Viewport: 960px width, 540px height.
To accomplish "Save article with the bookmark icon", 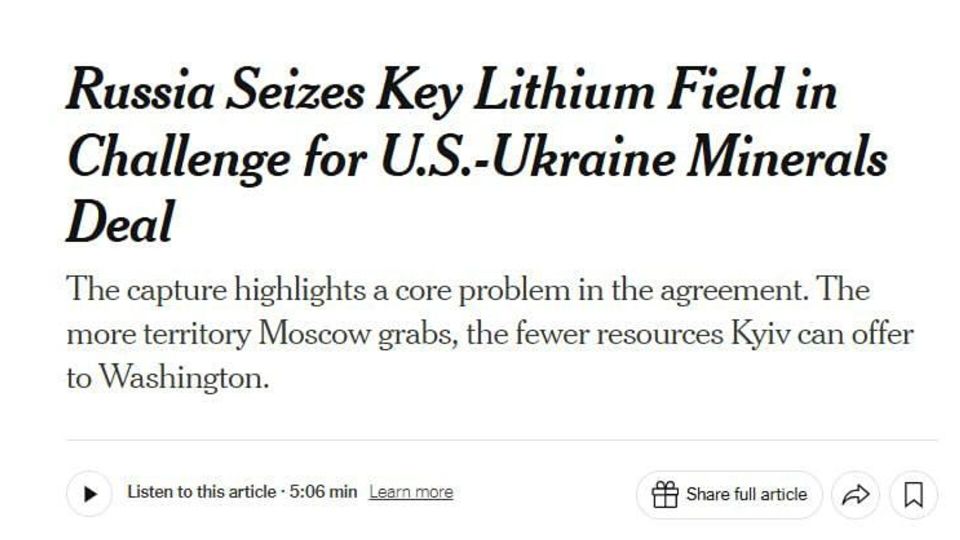I will 913,495.
